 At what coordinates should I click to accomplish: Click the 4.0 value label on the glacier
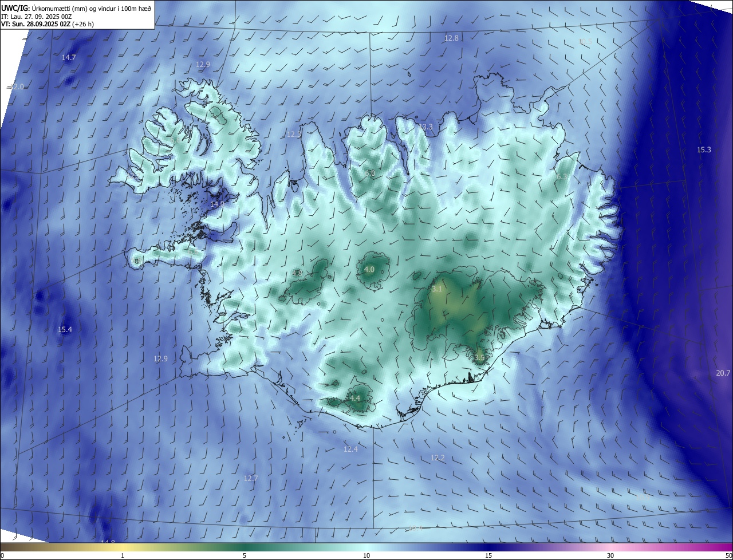click(x=369, y=269)
